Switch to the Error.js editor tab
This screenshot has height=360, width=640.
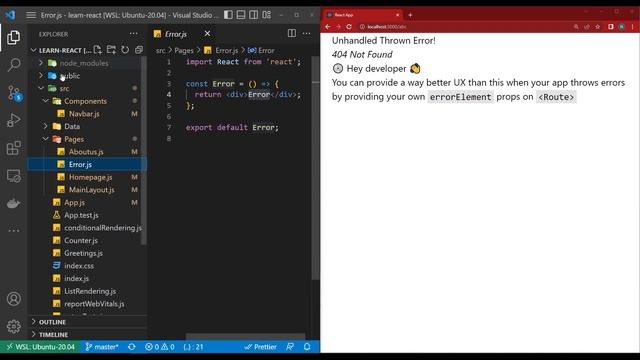click(176, 34)
